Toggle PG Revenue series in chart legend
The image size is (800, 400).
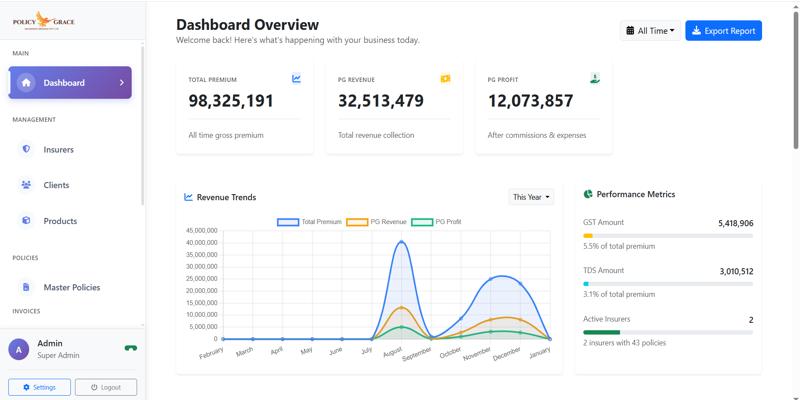(376, 222)
